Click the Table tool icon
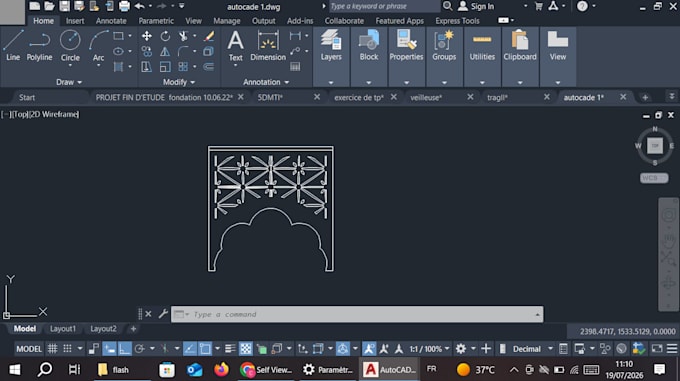The image size is (680, 381). click(x=295, y=67)
